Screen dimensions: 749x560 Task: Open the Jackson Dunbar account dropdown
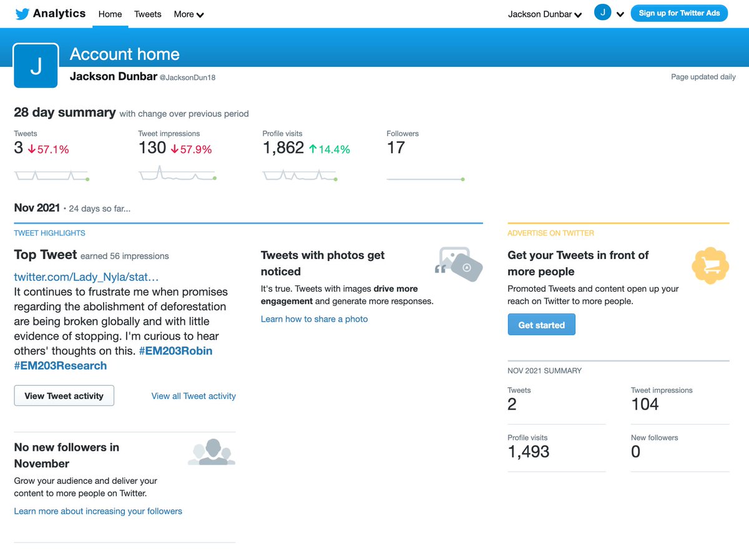(545, 14)
